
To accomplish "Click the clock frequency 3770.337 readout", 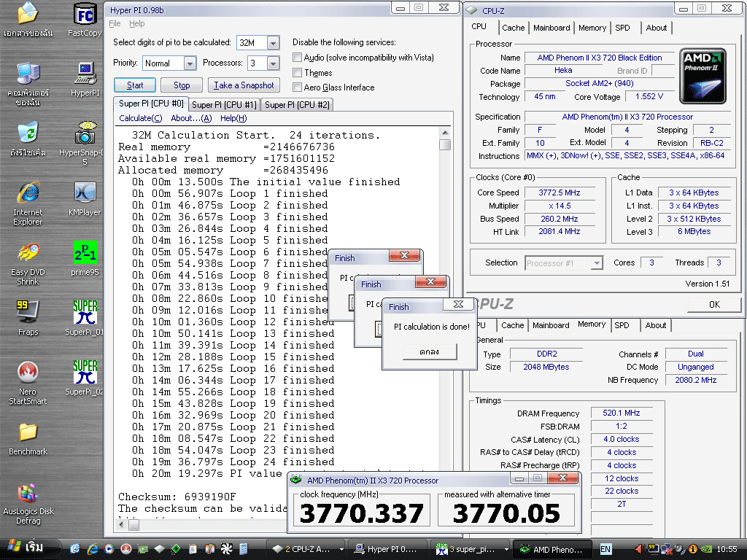I will 362,513.
